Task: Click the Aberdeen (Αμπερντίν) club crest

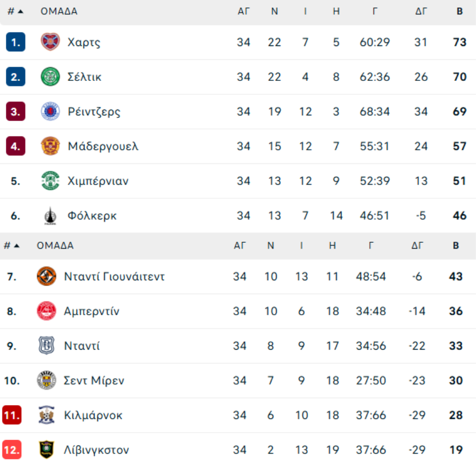Action: pyautogui.click(x=47, y=311)
